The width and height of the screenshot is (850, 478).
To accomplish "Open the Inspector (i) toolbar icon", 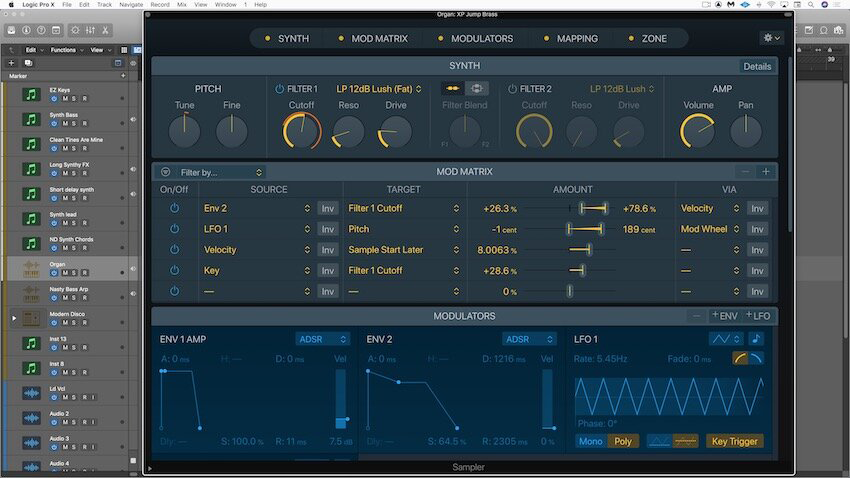I will click(26, 30).
